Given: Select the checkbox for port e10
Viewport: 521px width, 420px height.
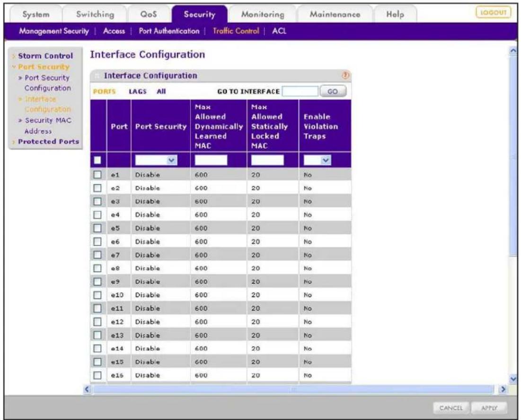Looking at the screenshot, I should (x=97, y=295).
